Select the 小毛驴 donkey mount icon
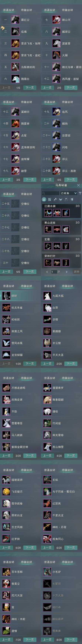This screenshot has width=82, height=644. [47, 572]
